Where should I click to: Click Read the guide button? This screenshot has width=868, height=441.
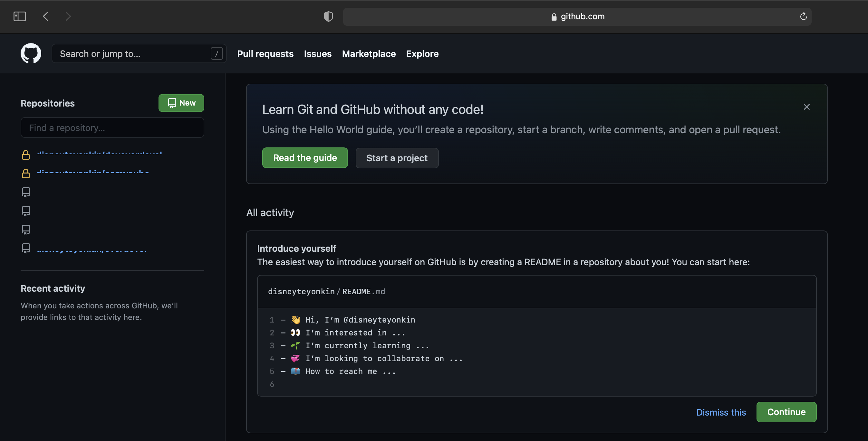click(304, 157)
